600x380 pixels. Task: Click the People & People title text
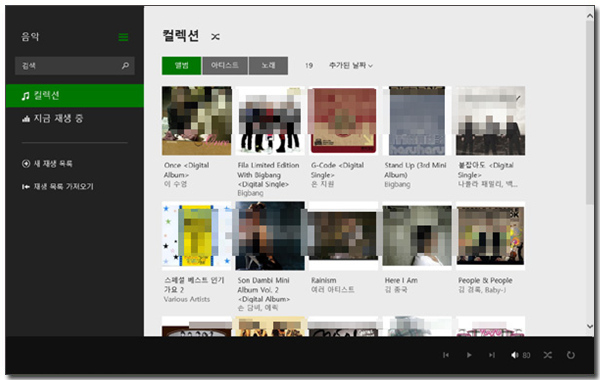[x=485, y=280]
